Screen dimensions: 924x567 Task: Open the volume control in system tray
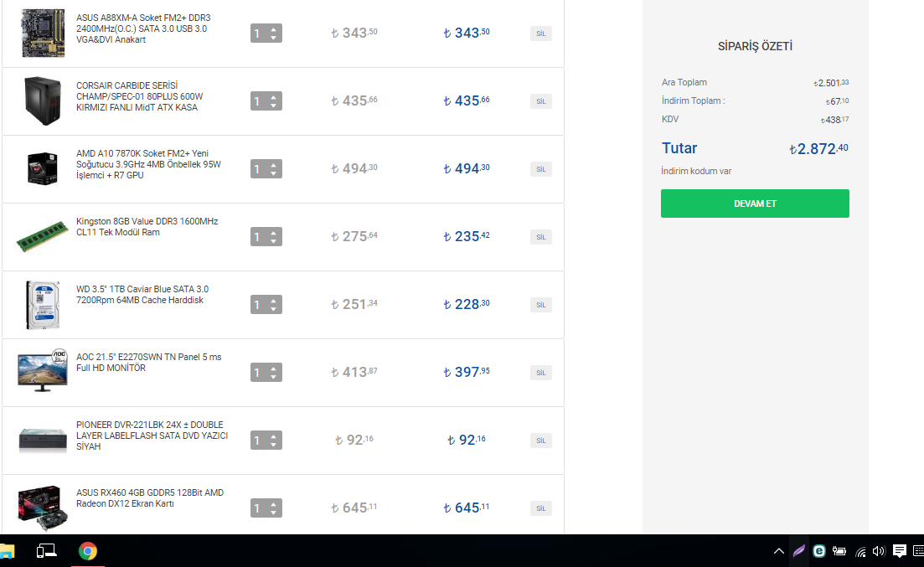(x=879, y=551)
